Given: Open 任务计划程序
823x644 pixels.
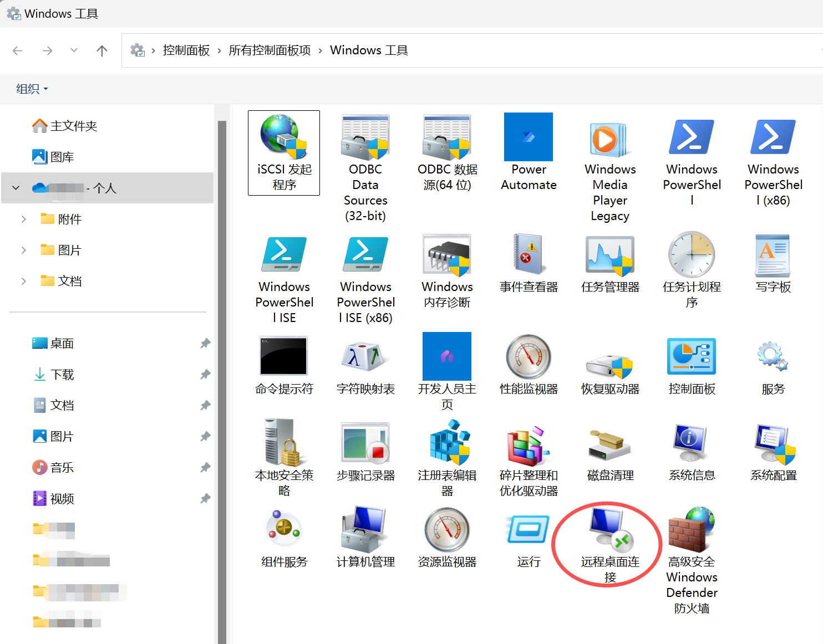Looking at the screenshot, I should point(692,271).
